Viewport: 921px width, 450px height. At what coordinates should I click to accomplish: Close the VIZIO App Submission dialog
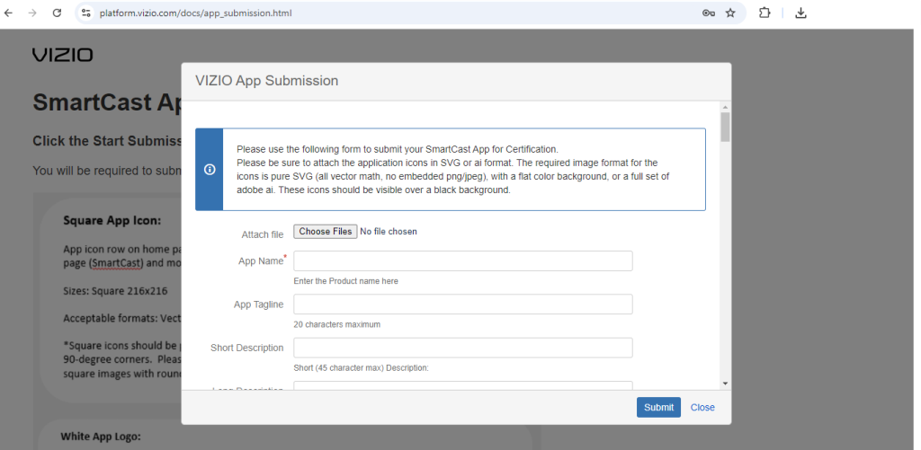(x=702, y=407)
